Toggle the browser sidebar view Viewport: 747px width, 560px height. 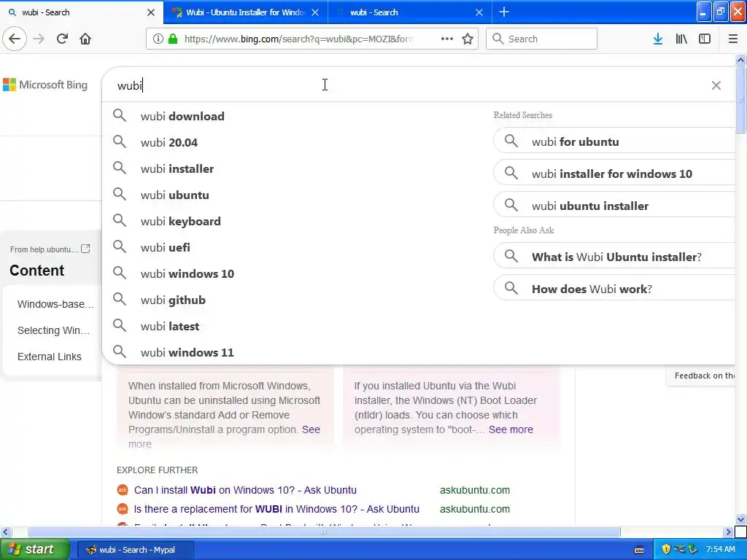pyautogui.click(x=705, y=39)
